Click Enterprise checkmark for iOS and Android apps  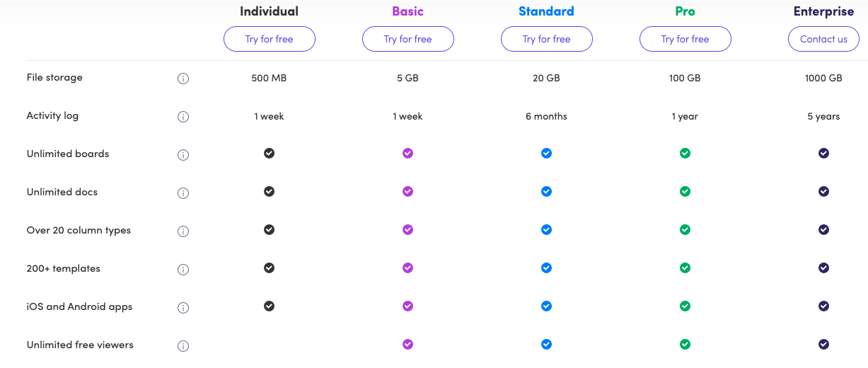pyautogui.click(x=823, y=306)
